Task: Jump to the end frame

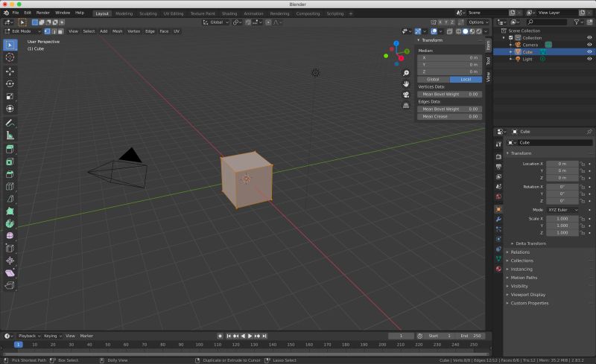Action: click(x=264, y=336)
